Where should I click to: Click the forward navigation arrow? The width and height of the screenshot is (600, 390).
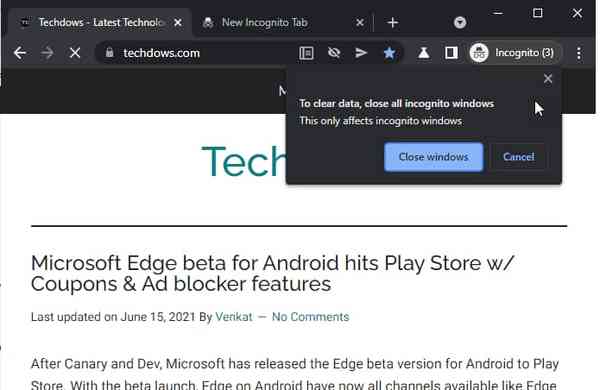47,53
